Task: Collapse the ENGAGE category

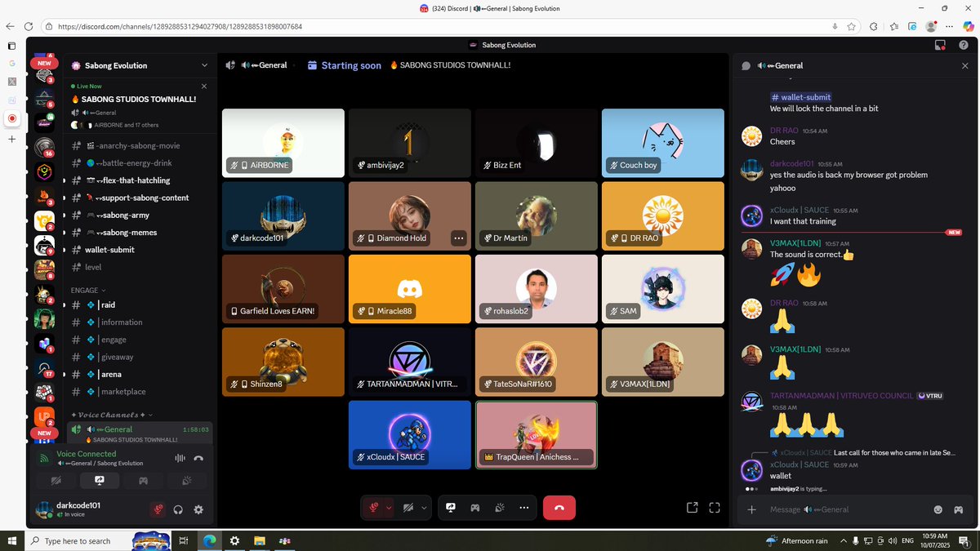Action: pos(88,290)
